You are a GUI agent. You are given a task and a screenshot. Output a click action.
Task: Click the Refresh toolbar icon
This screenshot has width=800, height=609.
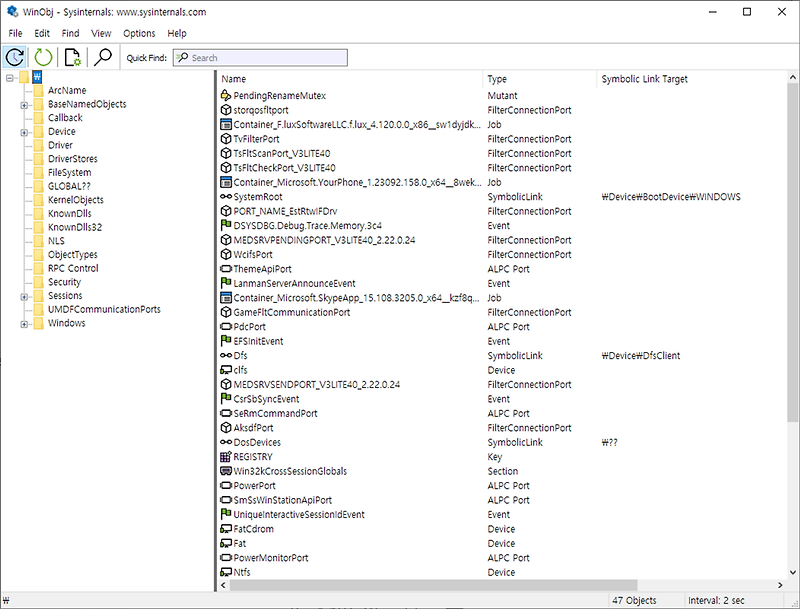(14, 57)
